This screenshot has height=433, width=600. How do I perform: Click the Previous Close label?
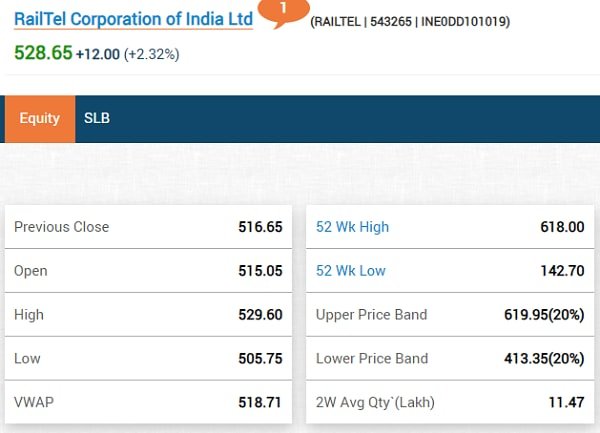point(61,227)
